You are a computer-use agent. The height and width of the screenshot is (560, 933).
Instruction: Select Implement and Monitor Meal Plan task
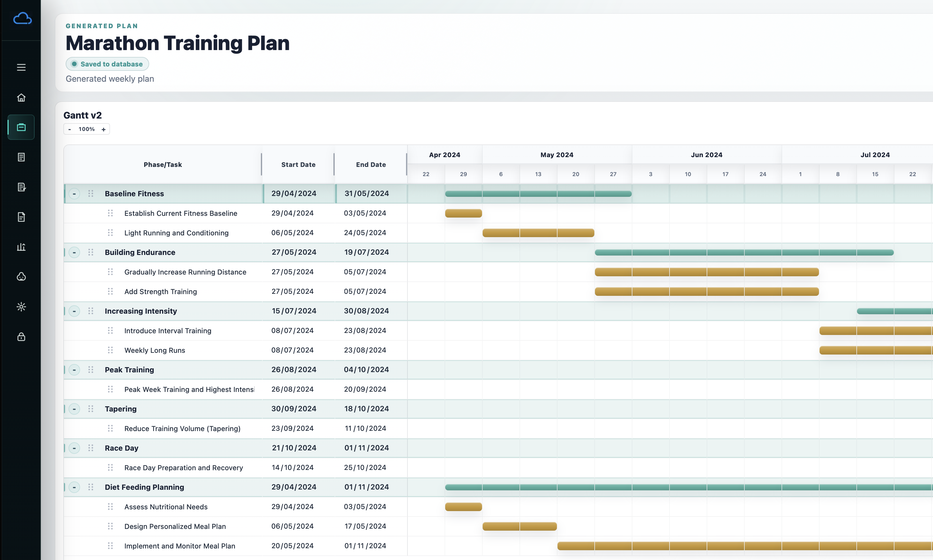point(180,546)
